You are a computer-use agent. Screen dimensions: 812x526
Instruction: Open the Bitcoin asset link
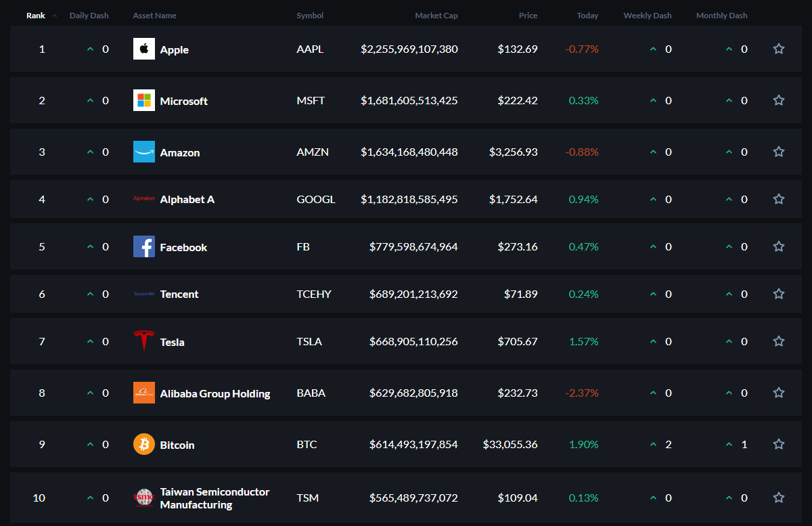coord(177,445)
